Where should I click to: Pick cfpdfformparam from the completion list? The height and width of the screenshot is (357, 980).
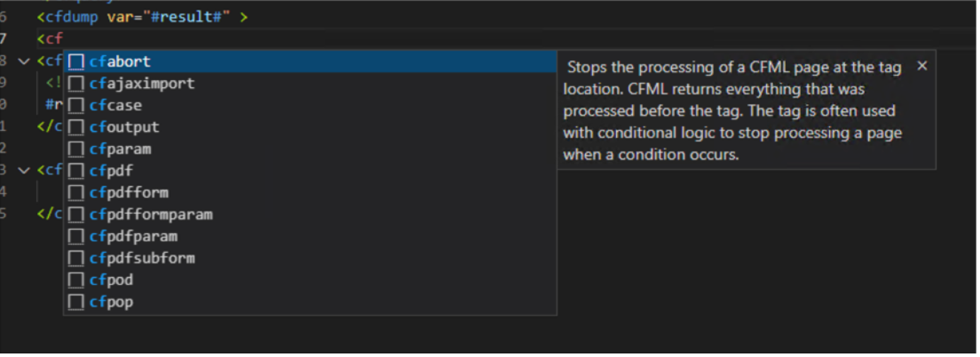click(x=151, y=215)
